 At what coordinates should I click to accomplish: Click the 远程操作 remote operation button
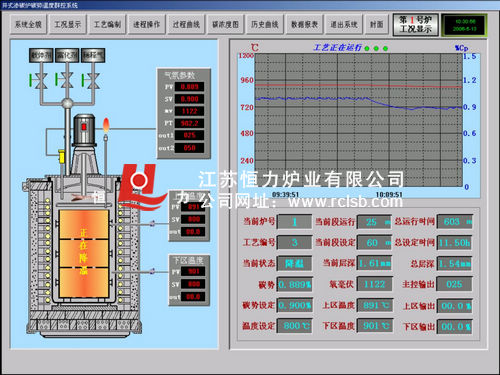146,24
